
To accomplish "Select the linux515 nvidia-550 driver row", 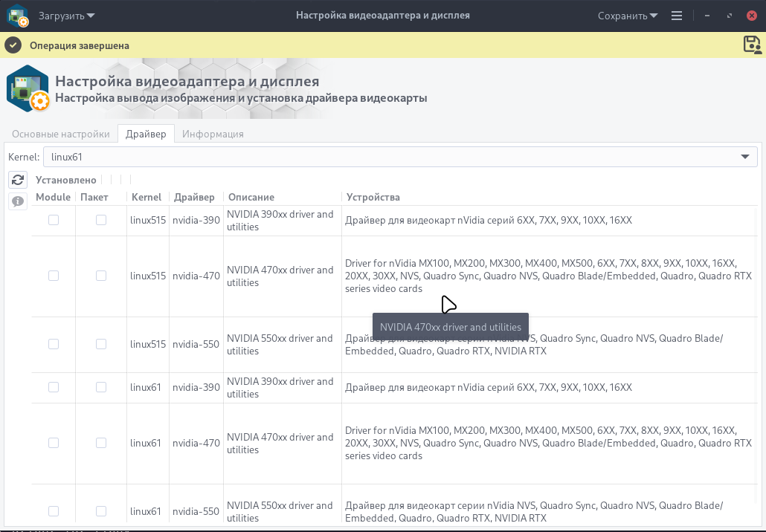I will 196,345.
